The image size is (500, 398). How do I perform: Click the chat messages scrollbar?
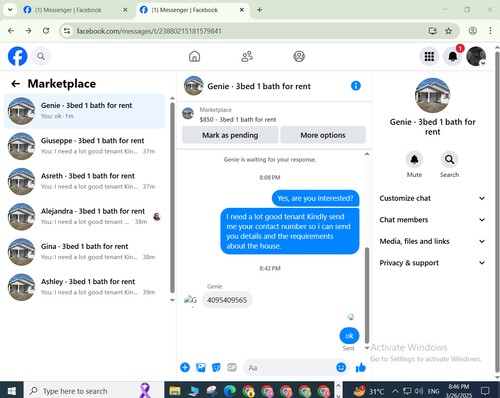(x=367, y=295)
